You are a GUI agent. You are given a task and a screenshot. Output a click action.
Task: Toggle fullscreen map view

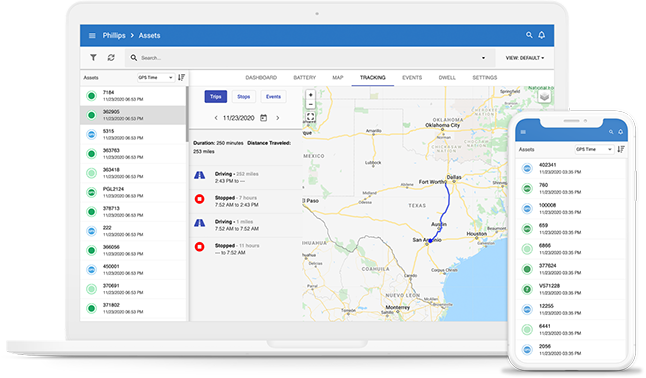point(311,116)
